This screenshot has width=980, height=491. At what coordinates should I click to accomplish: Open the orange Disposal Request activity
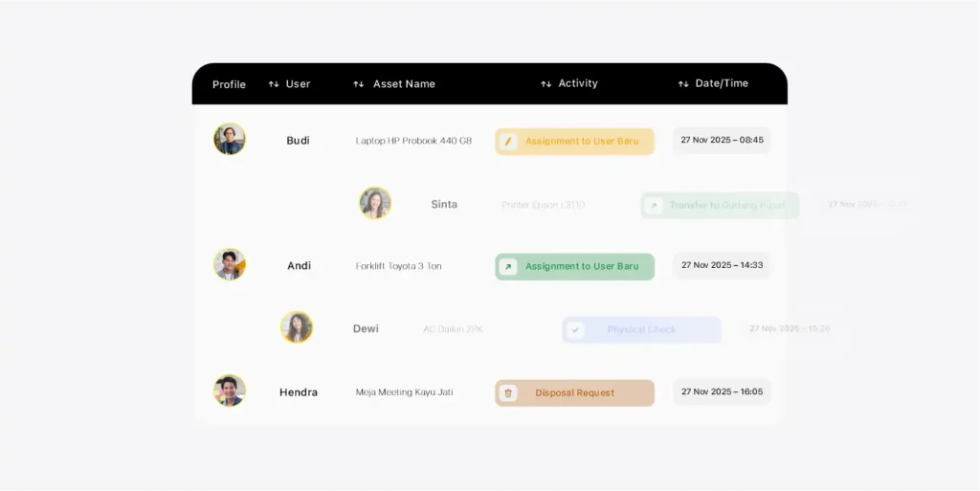click(575, 392)
